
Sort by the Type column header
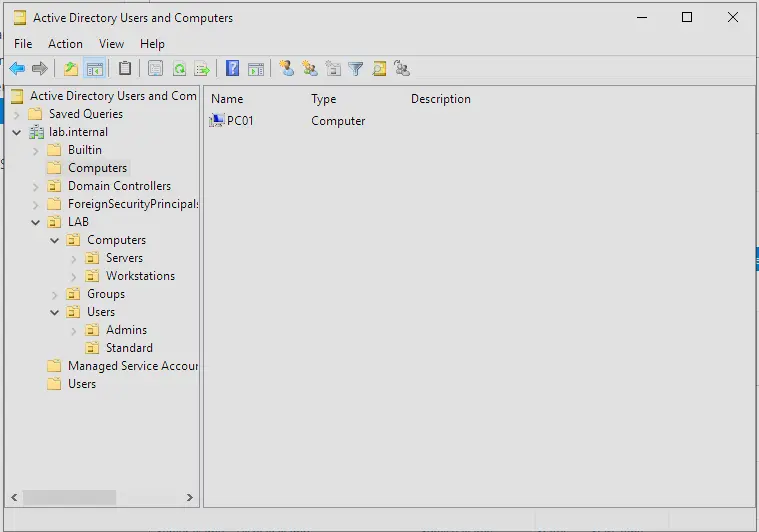click(x=323, y=99)
